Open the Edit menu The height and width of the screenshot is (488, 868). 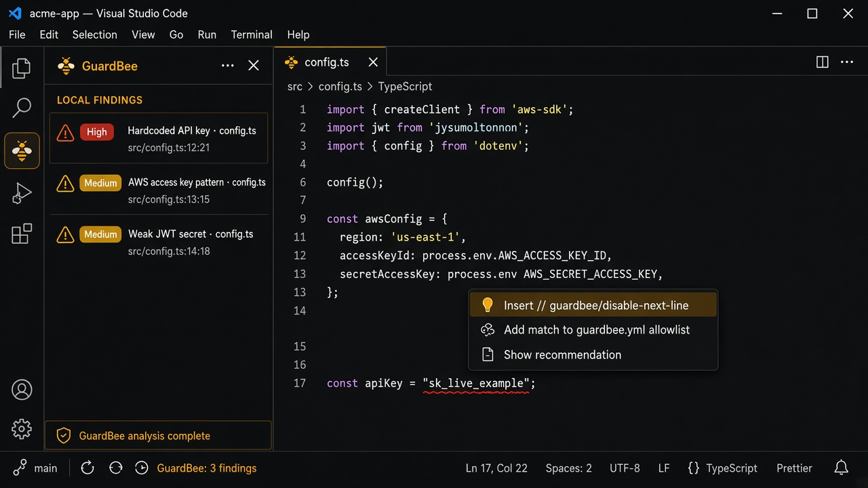click(x=49, y=35)
